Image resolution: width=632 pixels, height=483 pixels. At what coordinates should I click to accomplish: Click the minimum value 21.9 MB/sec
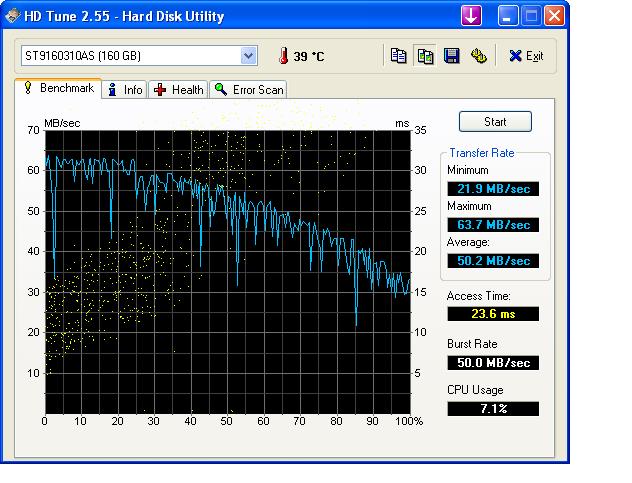(x=493, y=189)
